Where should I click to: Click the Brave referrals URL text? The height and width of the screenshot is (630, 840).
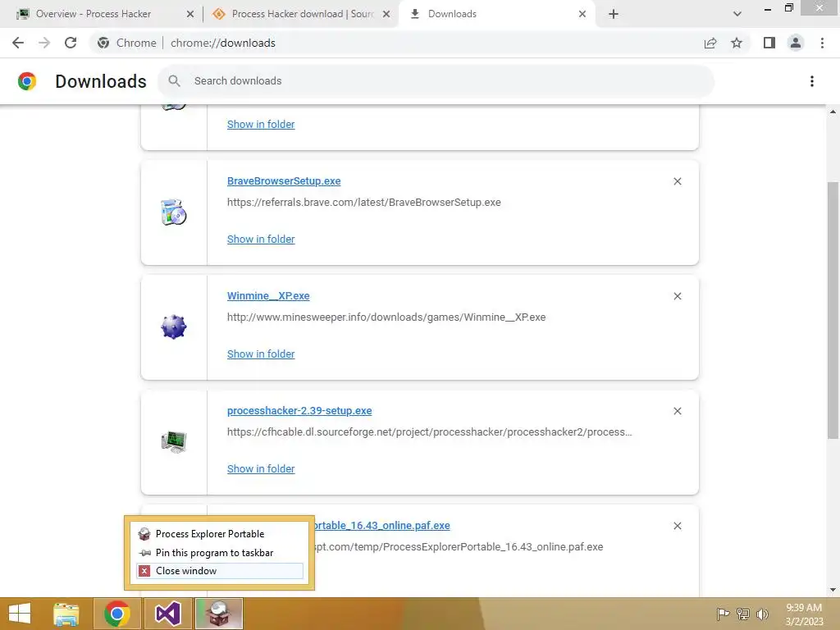pyautogui.click(x=363, y=203)
